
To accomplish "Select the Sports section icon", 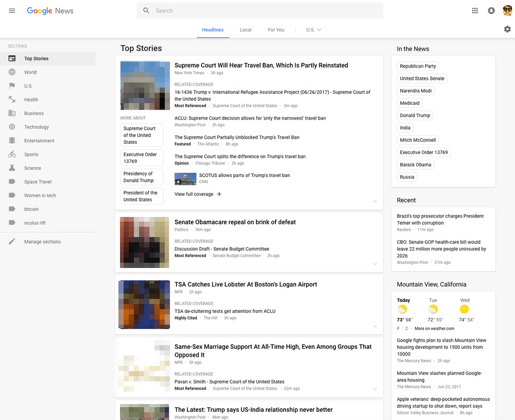I will (x=12, y=154).
